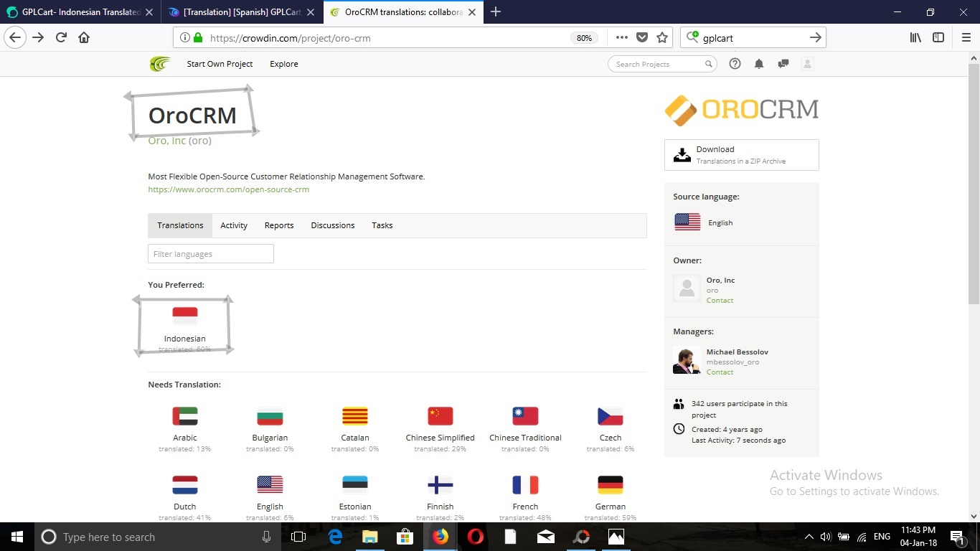This screenshot has height=551, width=980.
Task: Select the Chinese Simplified flag icon
Action: point(440,416)
